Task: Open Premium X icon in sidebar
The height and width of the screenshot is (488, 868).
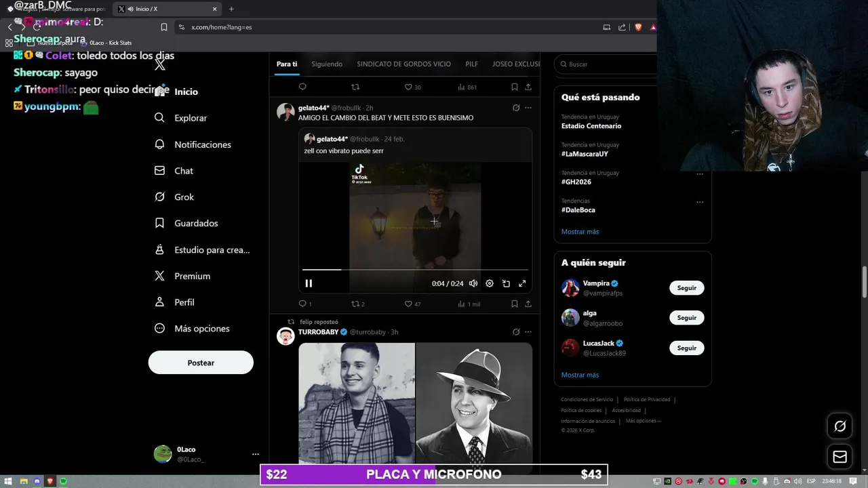Action: pos(160,276)
